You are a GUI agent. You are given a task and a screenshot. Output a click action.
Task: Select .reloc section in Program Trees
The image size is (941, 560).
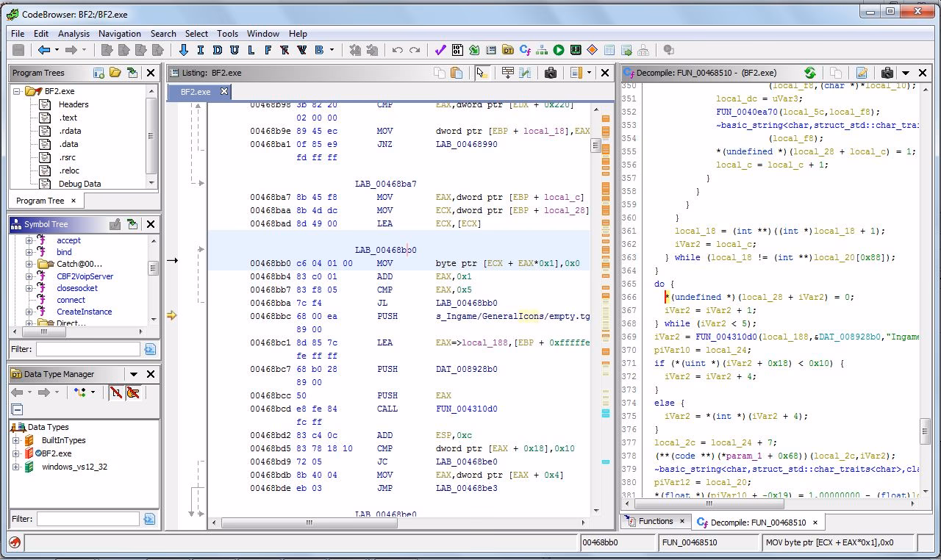click(69, 170)
